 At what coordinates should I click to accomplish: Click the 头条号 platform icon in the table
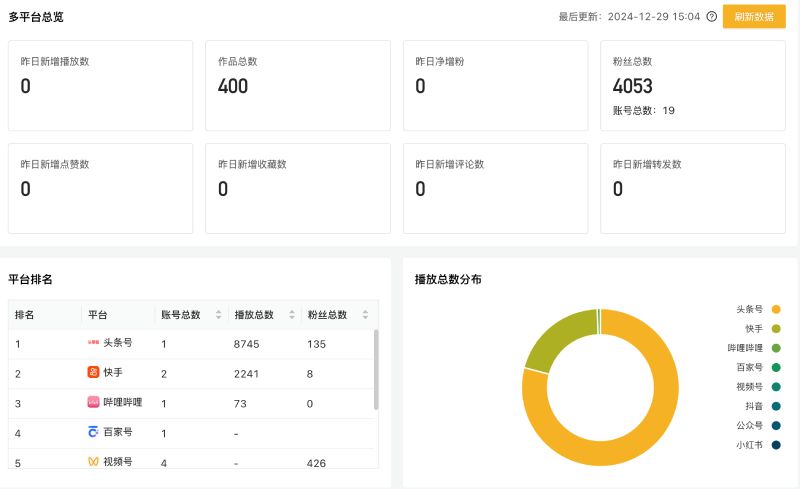point(93,343)
